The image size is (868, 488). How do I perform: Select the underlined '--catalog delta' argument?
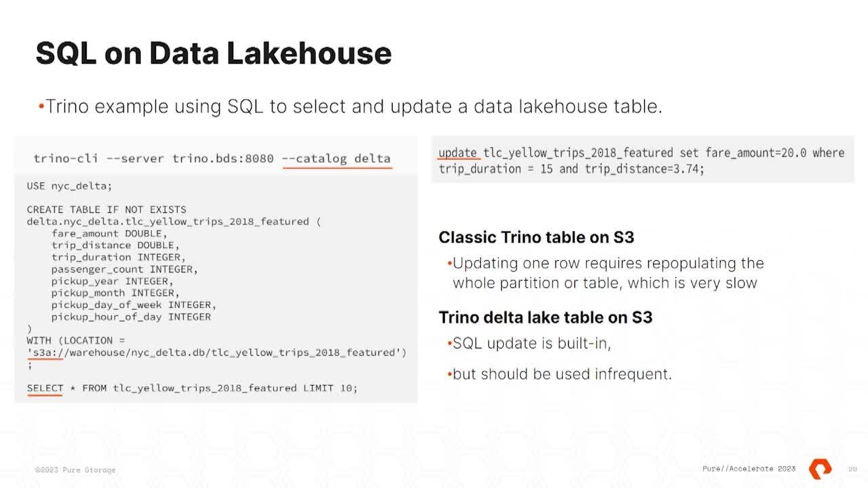(x=337, y=158)
